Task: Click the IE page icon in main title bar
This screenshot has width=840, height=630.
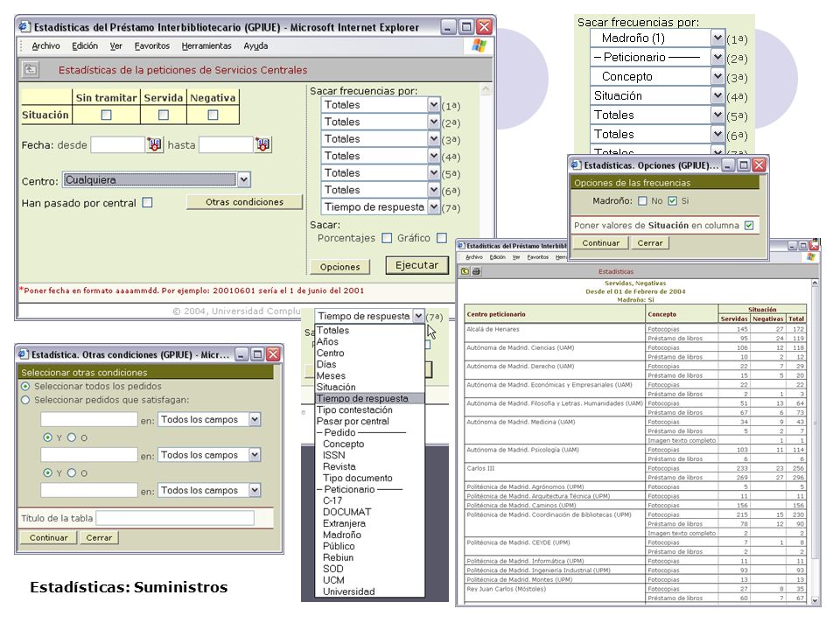Action: tap(24, 27)
